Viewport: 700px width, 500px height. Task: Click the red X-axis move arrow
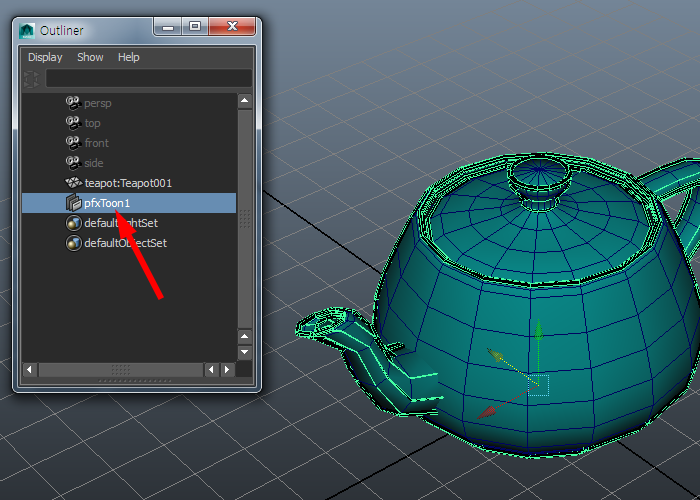488,411
